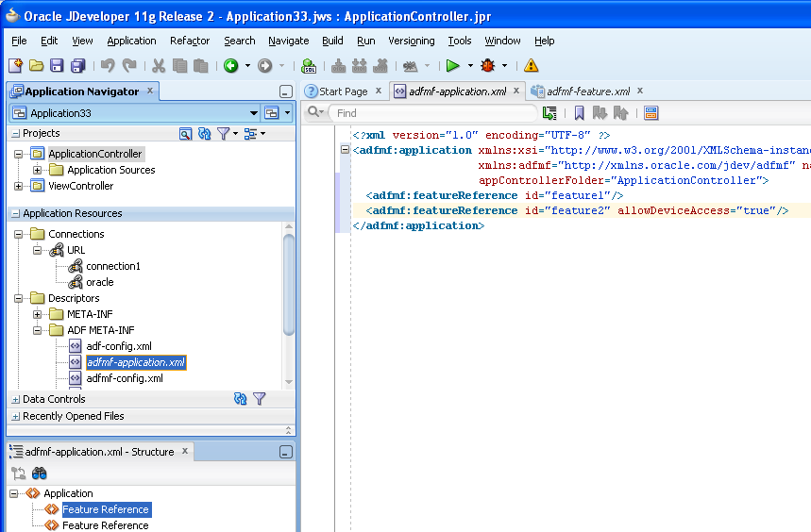The width and height of the screenshot is (811, 532).
Task: Refresh the Data Controls panel
Action: coord(240,399)
